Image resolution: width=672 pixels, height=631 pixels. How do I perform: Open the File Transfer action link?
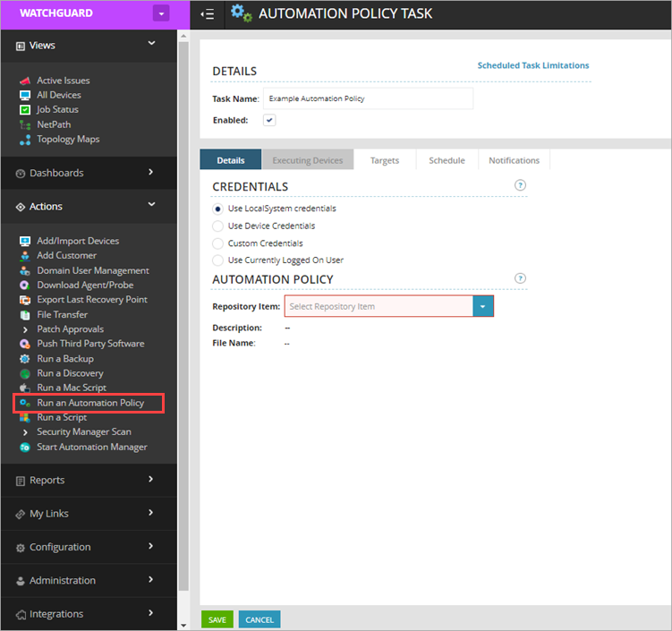click(x=62, y=315)
